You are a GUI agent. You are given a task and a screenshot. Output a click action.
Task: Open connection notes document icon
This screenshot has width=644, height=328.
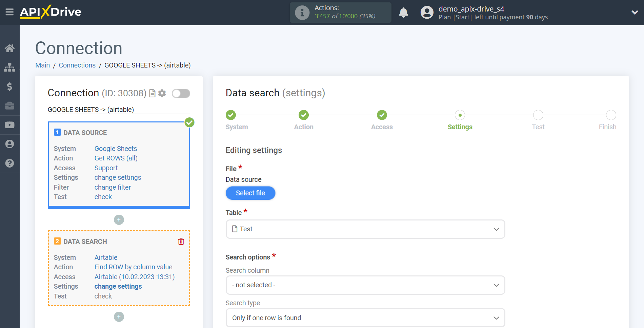153,93
